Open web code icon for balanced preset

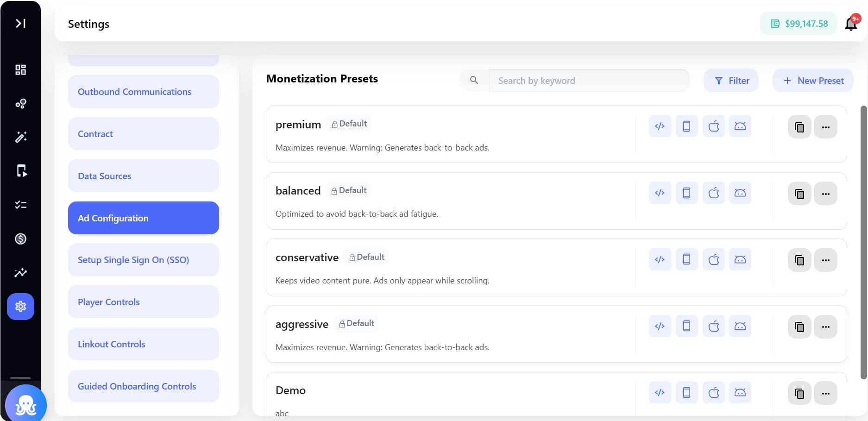pos(660,193)
